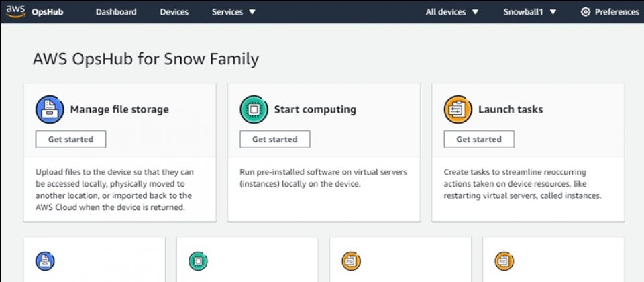644x282 pixels.
Task: Click the AWS OpsHub for Snow Family title
Action: pos(146,59)
